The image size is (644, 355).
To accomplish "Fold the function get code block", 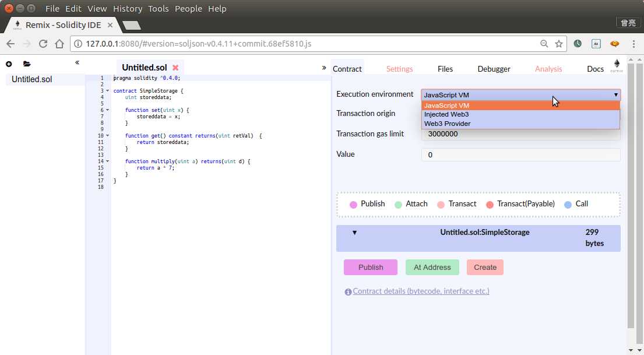I will pyautogui.click(x=108, y=136).
